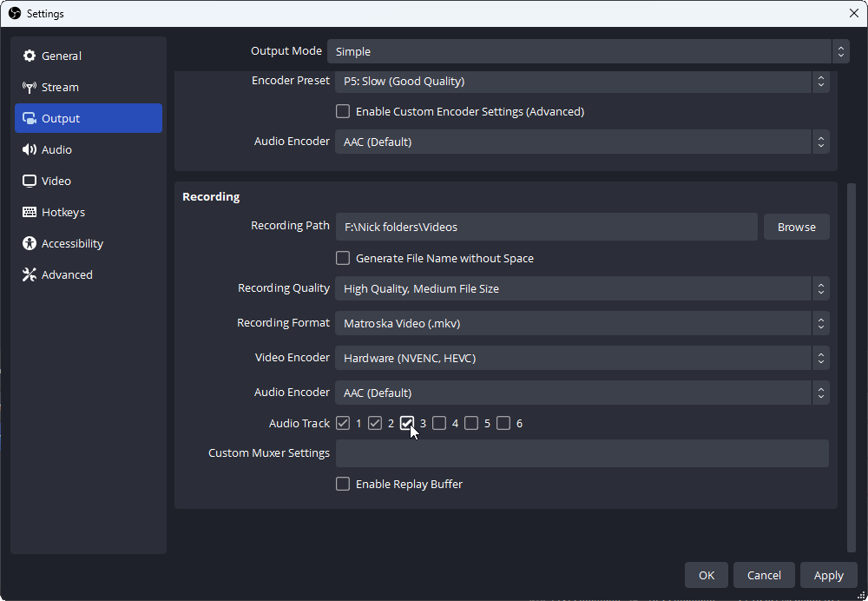This screenshot has height=601, width=868.
Task: Click the Stream antenna icon
Action: click(30, 88)
